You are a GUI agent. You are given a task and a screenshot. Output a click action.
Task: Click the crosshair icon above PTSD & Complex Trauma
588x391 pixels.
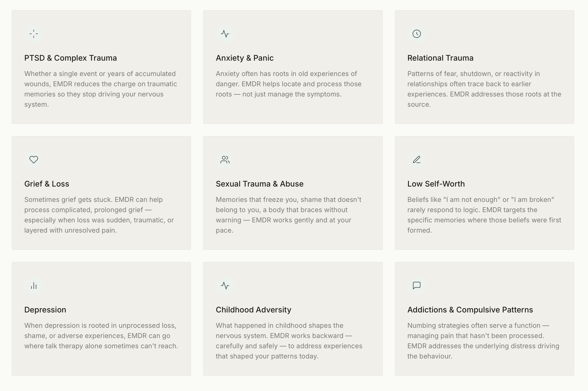click(x=33, y=34)
